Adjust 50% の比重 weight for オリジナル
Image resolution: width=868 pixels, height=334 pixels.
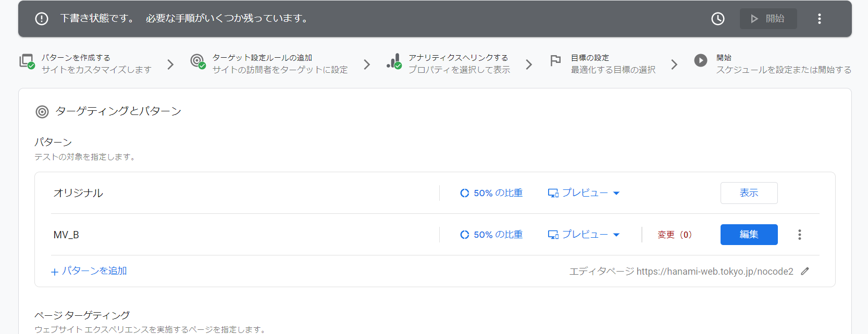point(491,193)
